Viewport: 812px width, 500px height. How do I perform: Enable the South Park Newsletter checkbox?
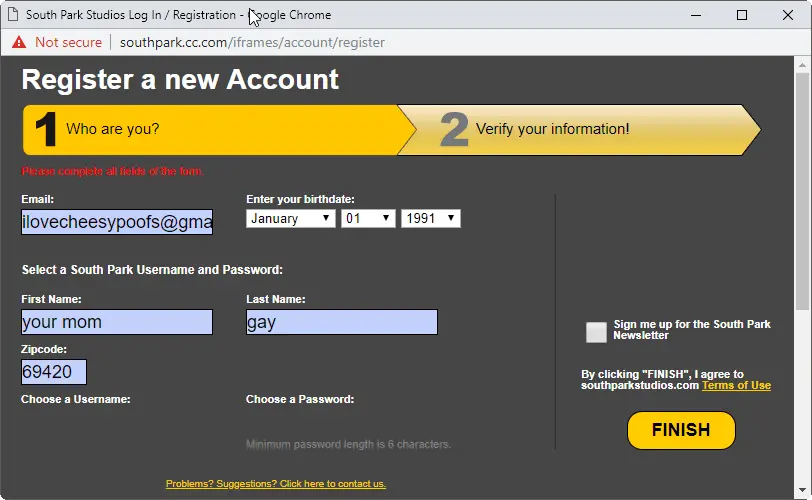click(x=596, y=332)
